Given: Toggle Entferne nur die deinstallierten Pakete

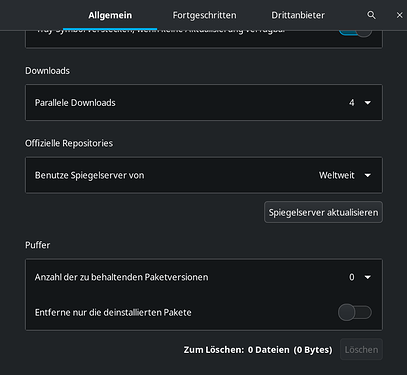Looking at the screenshot, I should point(355,313).
